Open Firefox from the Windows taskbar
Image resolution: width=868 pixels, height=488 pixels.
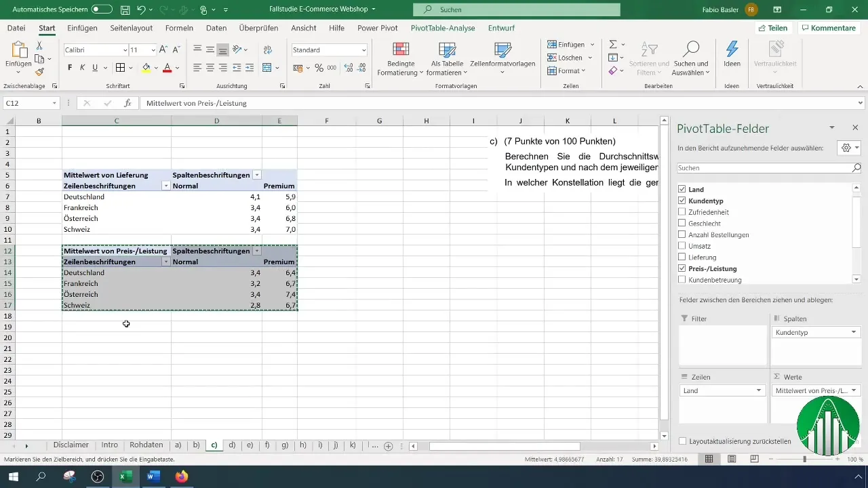[x=180, y=476]
